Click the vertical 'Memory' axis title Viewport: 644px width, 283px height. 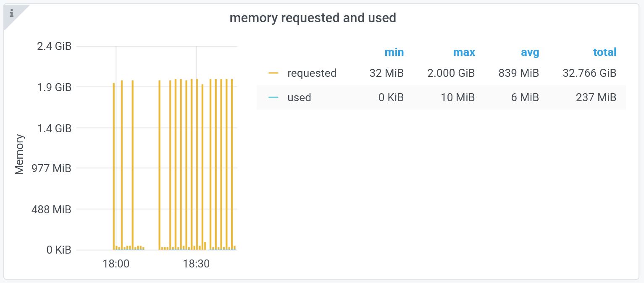click(20, 154)
